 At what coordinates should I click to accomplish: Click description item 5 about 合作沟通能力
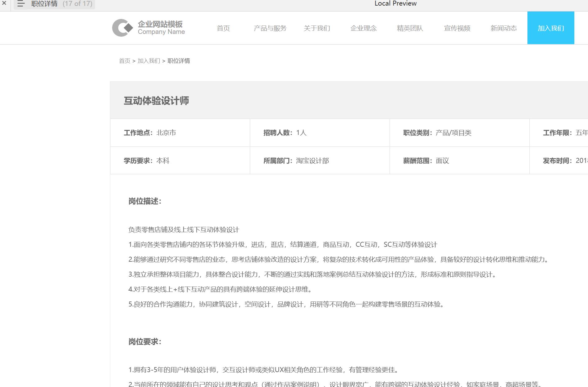(x=287, y=304)
